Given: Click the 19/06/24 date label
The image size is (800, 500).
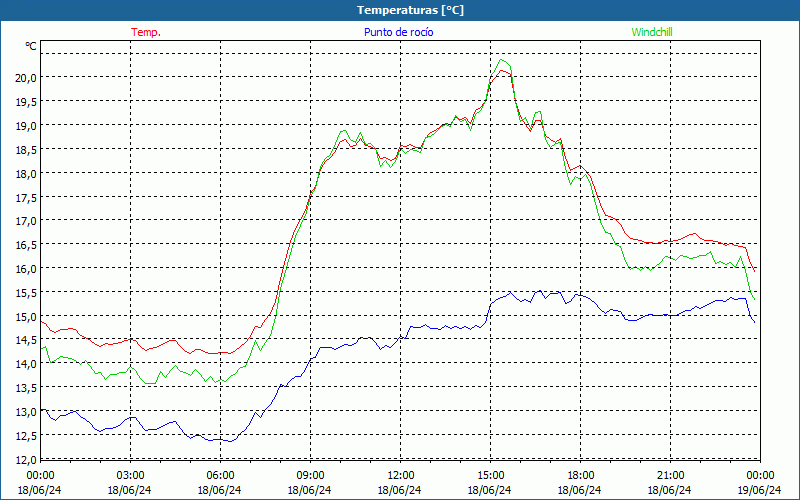Looking at the screenshot, I should pyautogui.click(x=760, y=490).
